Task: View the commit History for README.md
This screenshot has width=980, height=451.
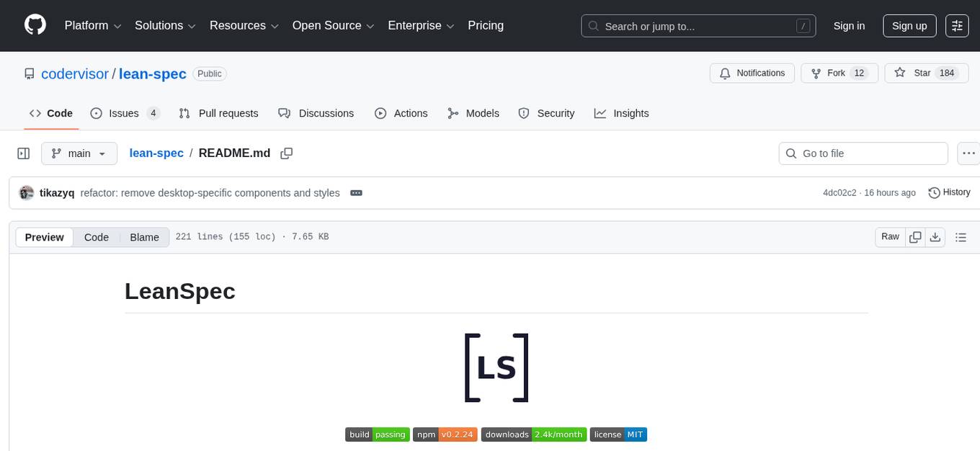Action: [x=948, y=192]
